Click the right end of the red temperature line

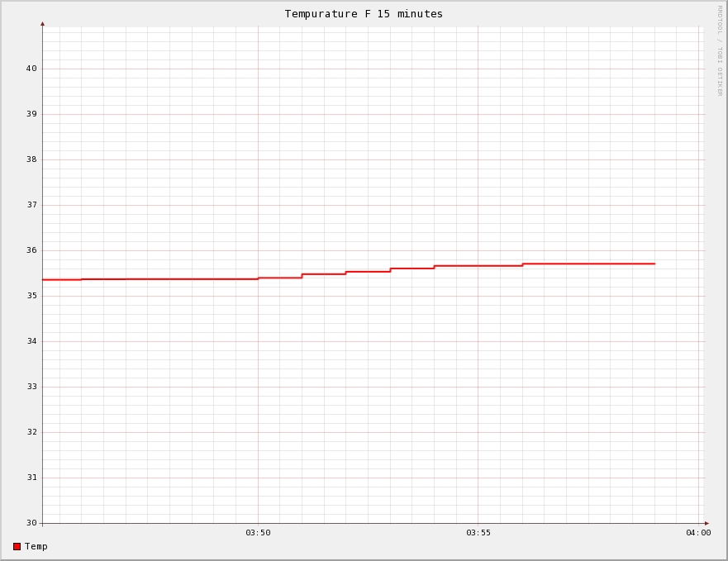click(654, 264)
